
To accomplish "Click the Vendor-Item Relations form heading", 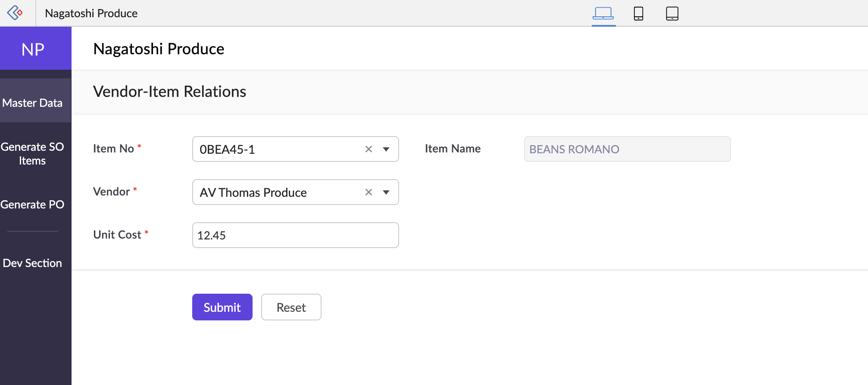I will (x=170, y=92).
